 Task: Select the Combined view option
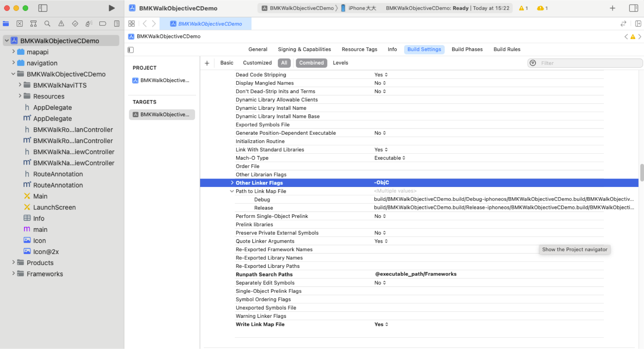[x=311, y=63]
